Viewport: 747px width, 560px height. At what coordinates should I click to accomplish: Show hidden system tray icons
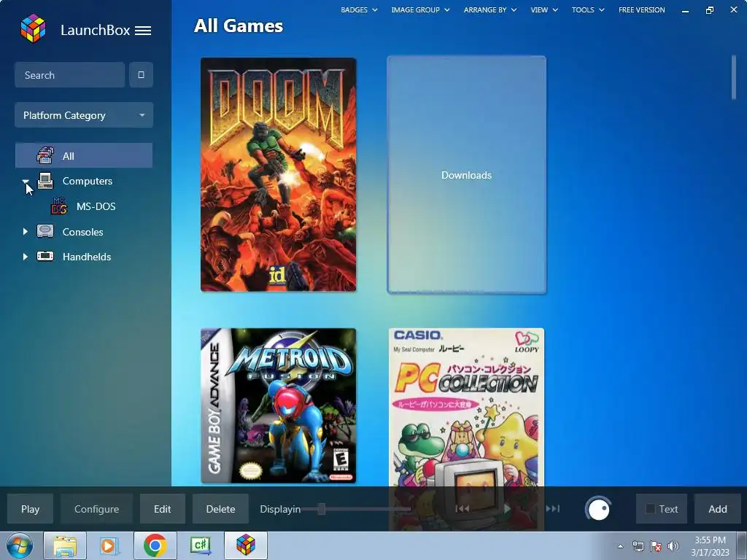(x=620, y=546)
